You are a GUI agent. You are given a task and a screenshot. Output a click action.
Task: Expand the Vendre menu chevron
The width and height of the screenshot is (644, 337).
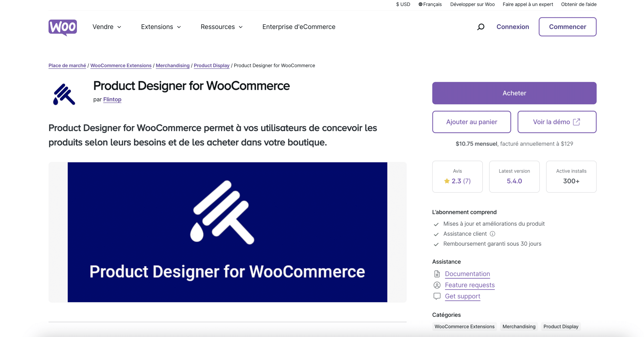coord(119,27)
